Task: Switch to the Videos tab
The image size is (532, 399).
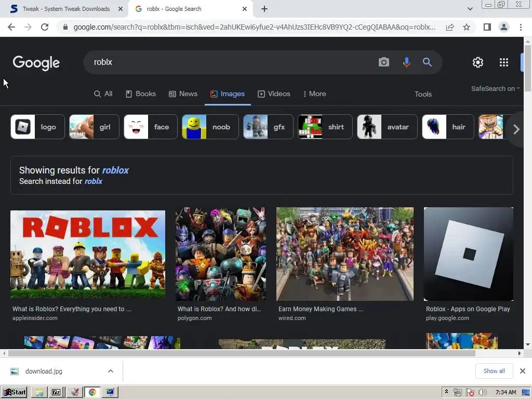Action: coord(274,94)
